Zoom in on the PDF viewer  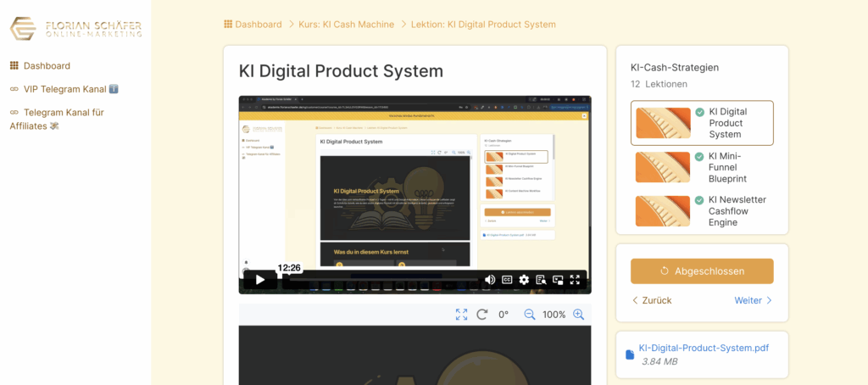tap(579, 315)
